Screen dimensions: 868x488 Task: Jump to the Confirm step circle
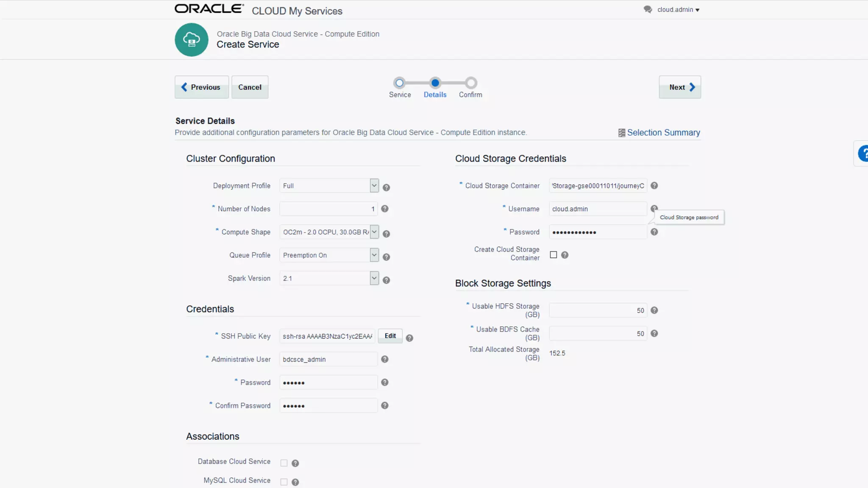[470, 83]
